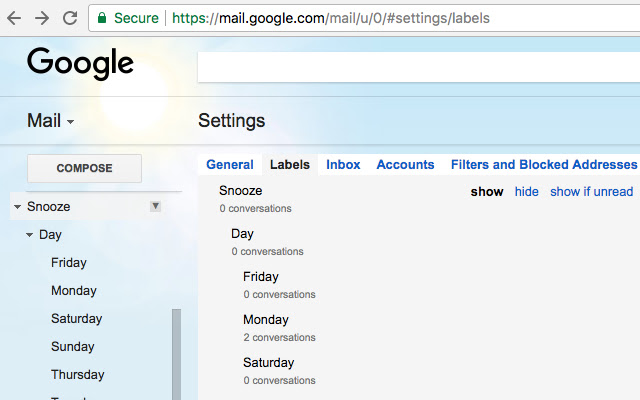Click Friday label name in settings list
The width and height of the screenshot is (640, 400).
[x=260, y=277]
